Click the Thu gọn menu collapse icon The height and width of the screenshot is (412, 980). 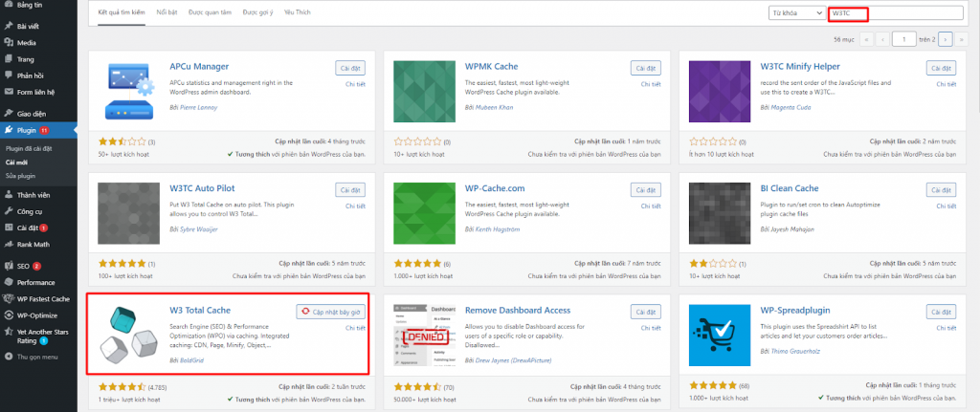point(9,358)
